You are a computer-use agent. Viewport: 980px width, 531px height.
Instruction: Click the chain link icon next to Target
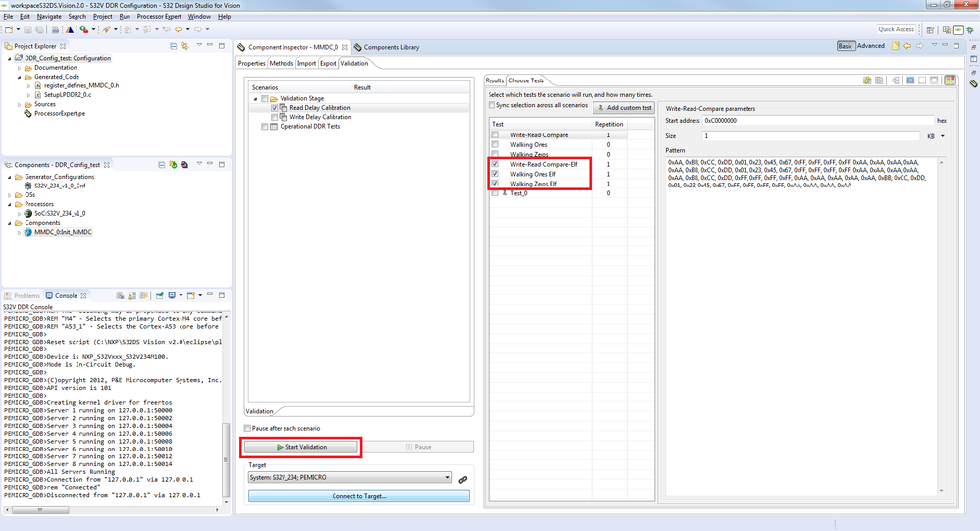coord(462,479)
